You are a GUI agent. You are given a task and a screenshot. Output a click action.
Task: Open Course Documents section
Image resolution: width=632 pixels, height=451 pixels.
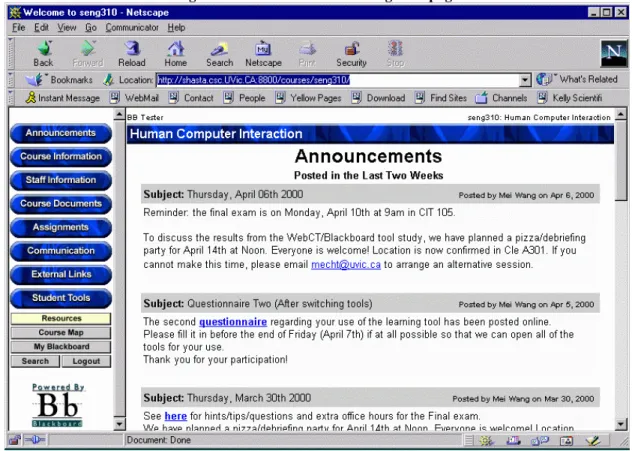pyautogui.click(x=61, y=204)
